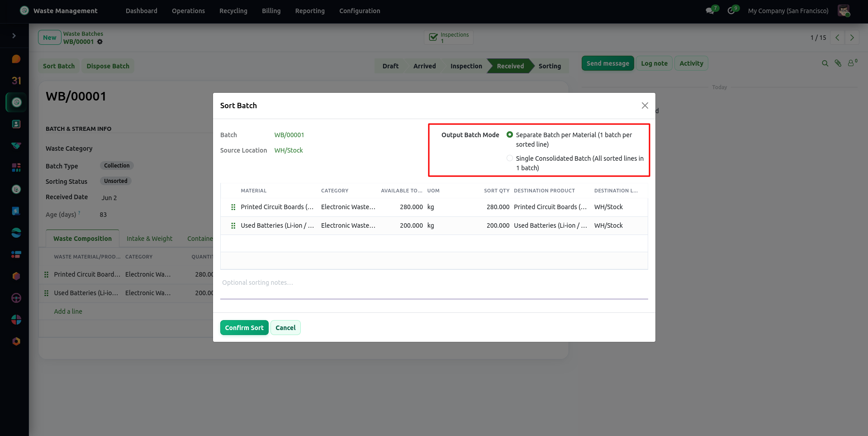Open the user avatar menu

click(844, 10)
